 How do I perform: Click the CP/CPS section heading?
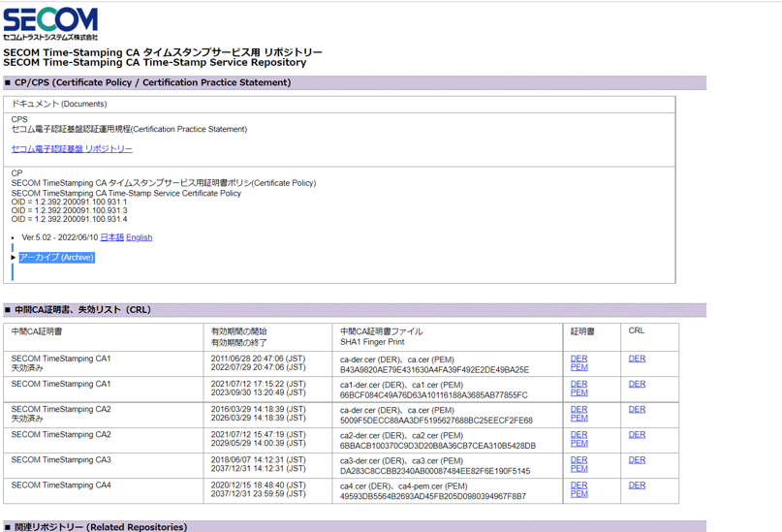coord(355,82)
